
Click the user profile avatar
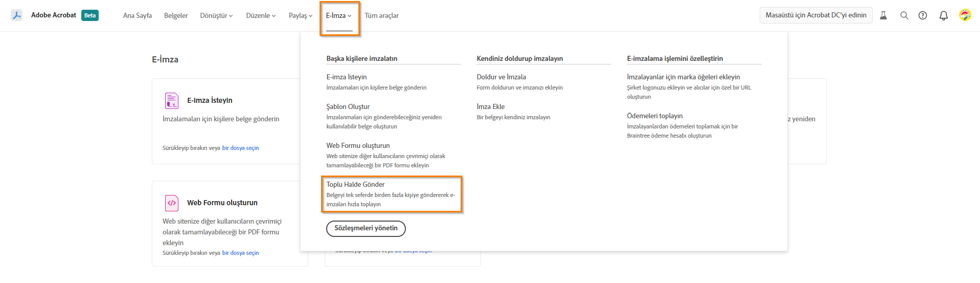coord(965,15)
